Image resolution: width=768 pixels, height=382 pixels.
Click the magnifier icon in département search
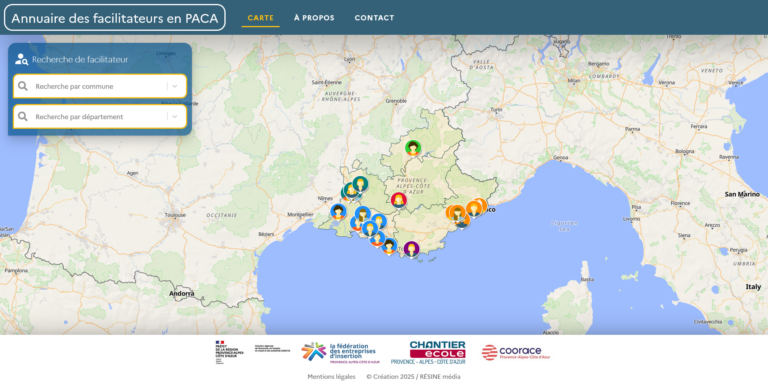coord(23,117)
